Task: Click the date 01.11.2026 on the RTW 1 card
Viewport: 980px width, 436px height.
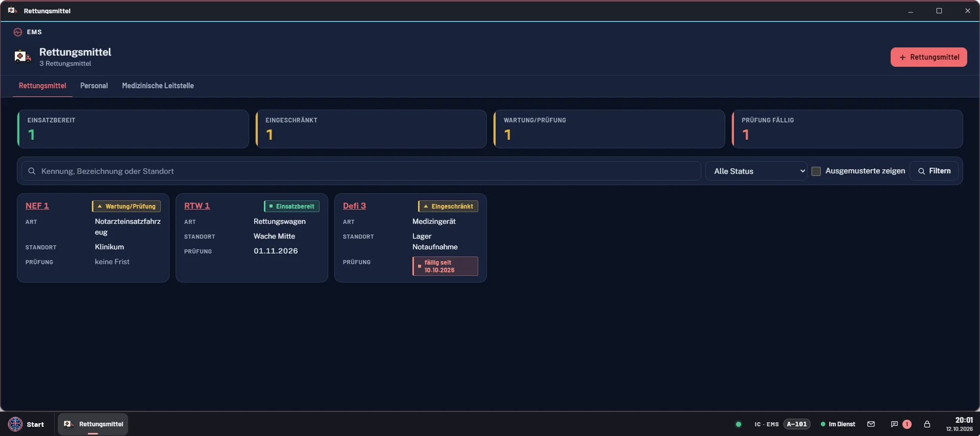Action: click(x=276, y=251)
